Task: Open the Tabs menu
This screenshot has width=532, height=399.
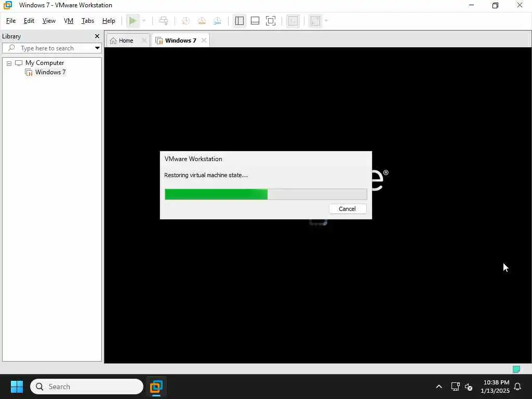Action: pos(87,21)
